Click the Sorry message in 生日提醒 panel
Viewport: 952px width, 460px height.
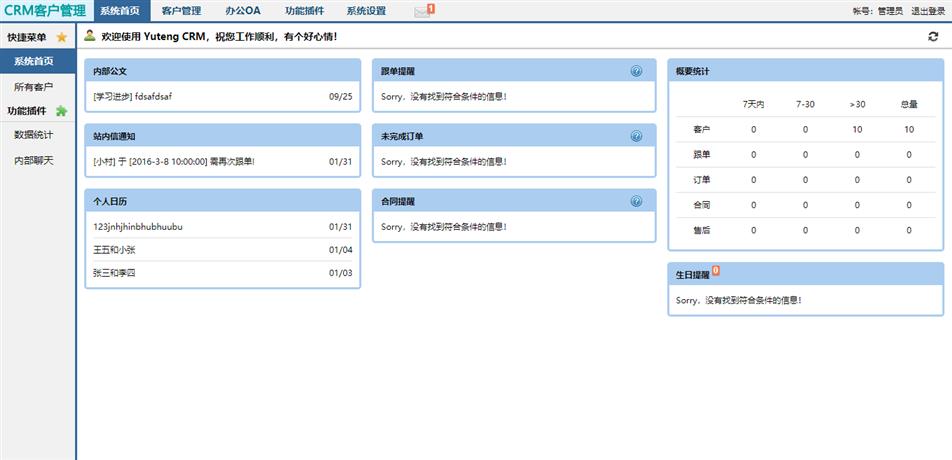[x=738, y=300]
